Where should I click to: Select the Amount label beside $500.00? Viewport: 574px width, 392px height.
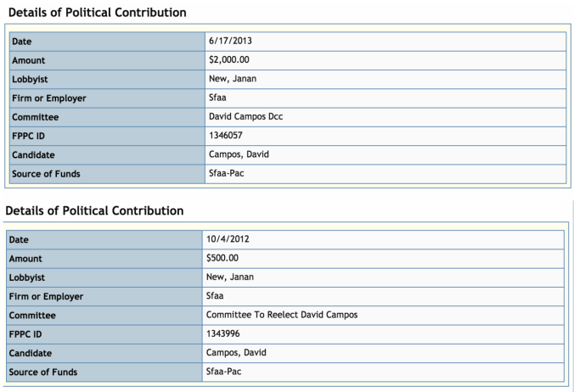click(x=25, y=258)
